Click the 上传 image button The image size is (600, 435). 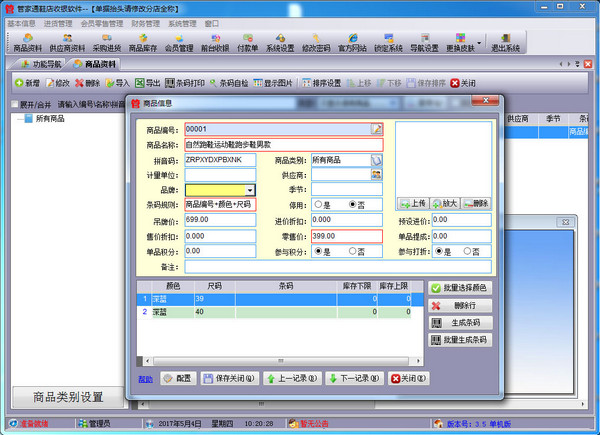click(x=412, y=203)
